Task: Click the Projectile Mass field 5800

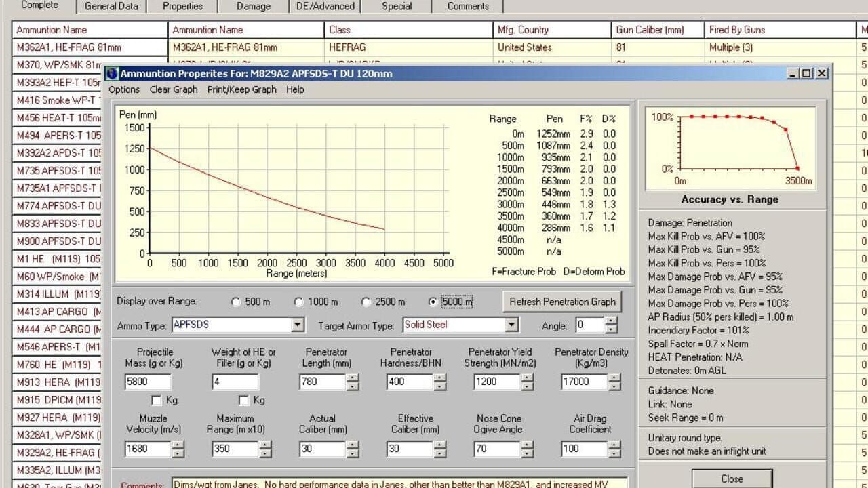Action: pos(149,382)
